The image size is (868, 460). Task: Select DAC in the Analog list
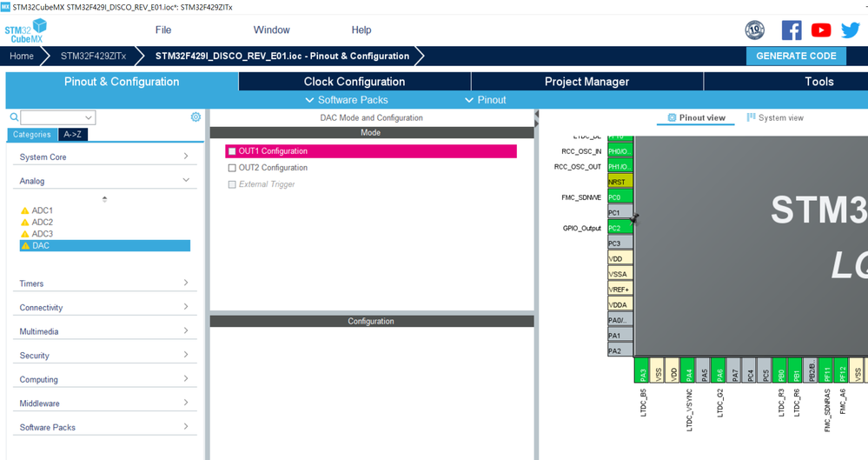pyautogui.click(x=105, y=245)
